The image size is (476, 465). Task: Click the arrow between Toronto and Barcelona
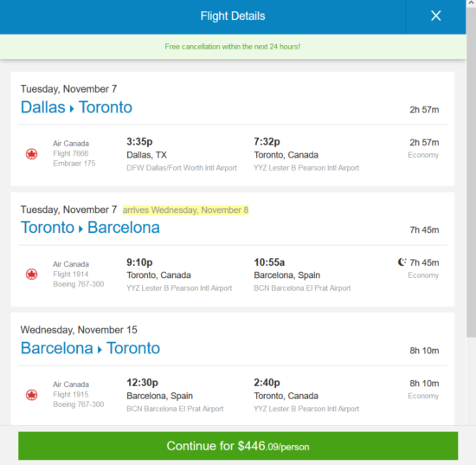80,229
